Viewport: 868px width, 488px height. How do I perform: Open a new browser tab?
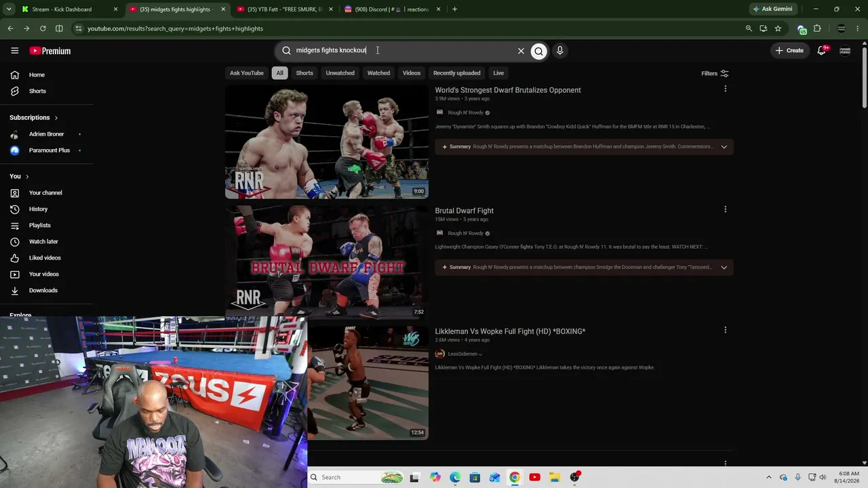coord(454,9)
